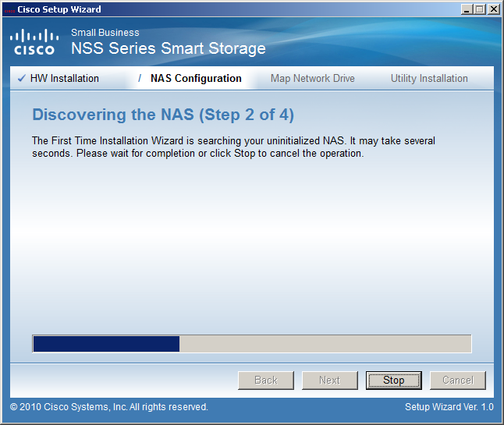This screenshot has height=425, width=504.
Task: Click the small Cisco title bar icon
Action: (9, 10)
